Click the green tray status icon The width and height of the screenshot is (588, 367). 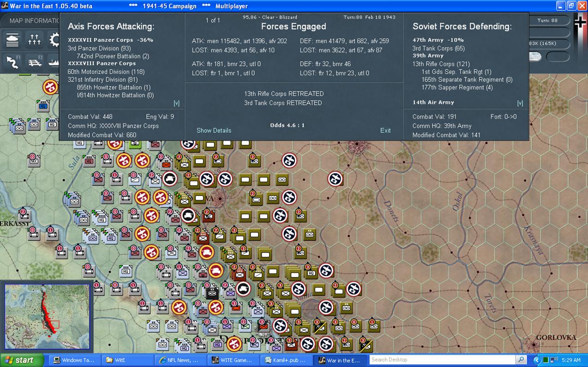[x=546, y=360]
